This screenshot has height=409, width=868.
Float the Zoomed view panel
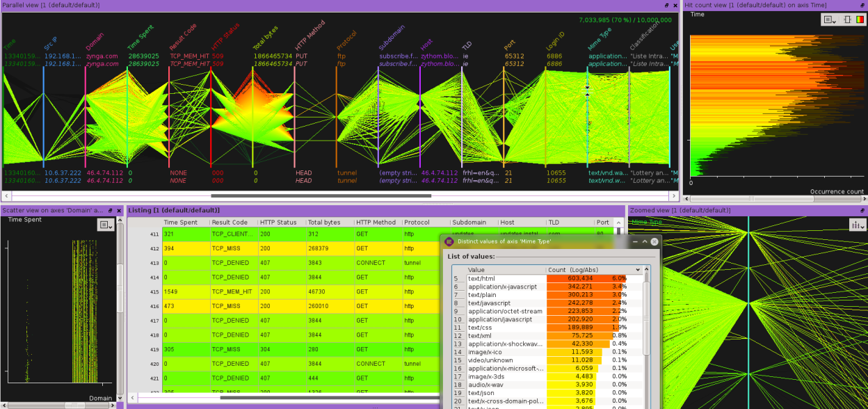(861, 210)
